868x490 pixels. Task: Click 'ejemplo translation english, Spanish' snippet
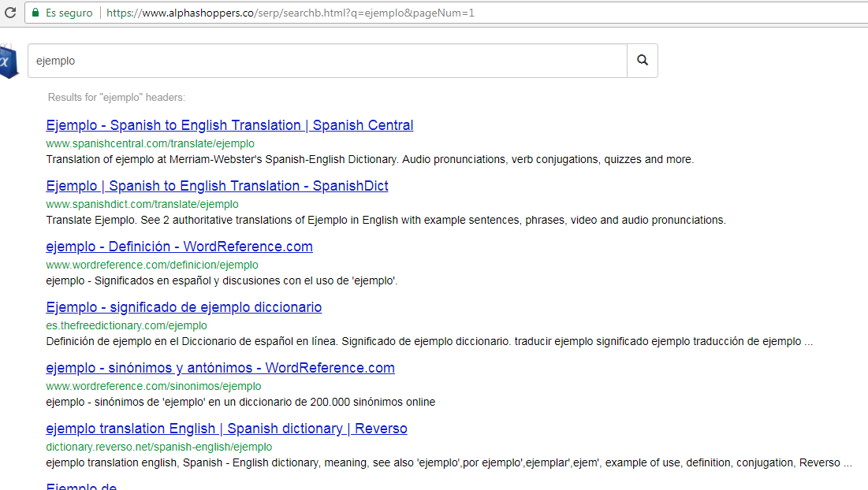pyautogui.click(x=449, y=463)
